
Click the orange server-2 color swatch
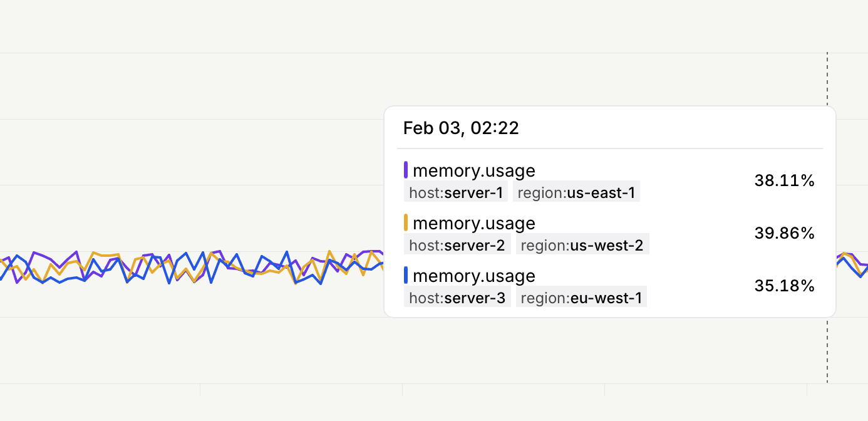tap(406, 223)
